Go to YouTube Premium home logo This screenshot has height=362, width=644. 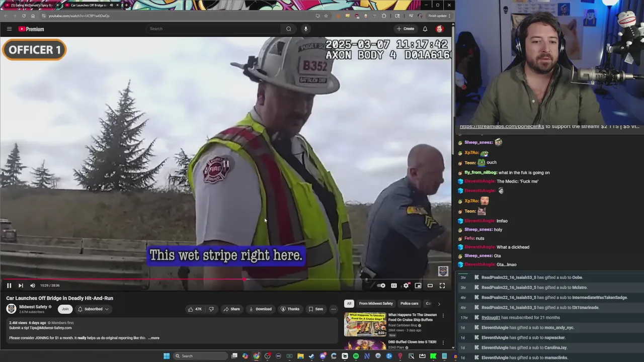31,29
